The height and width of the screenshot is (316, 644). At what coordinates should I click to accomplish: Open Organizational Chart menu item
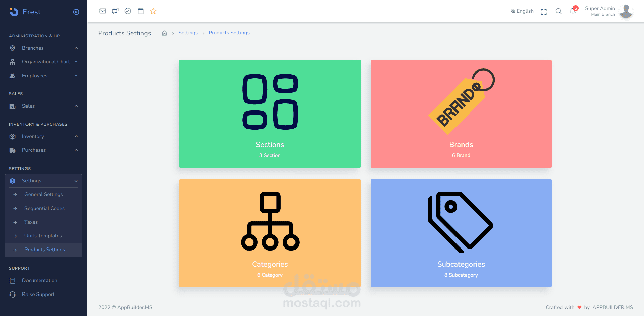pos(44,62)
